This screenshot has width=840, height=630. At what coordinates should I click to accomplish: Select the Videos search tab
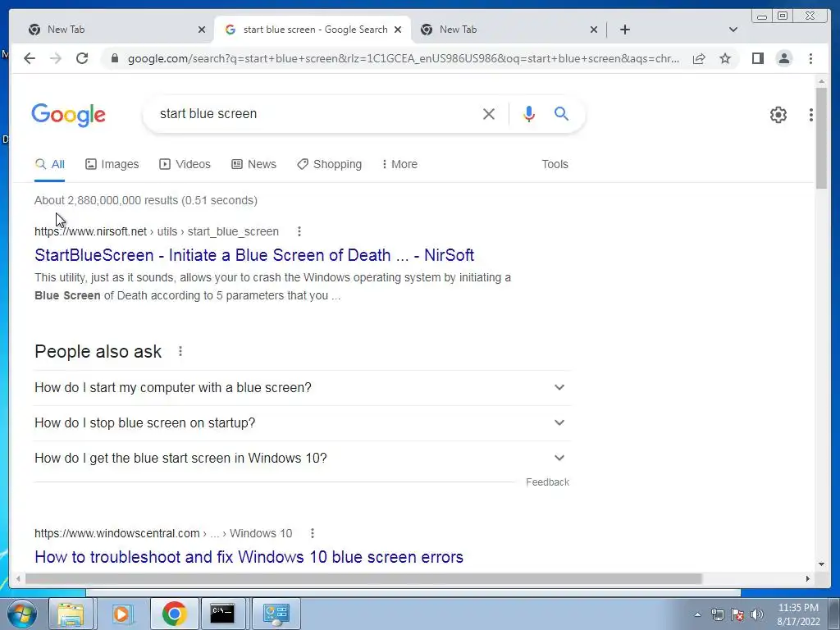185,164
